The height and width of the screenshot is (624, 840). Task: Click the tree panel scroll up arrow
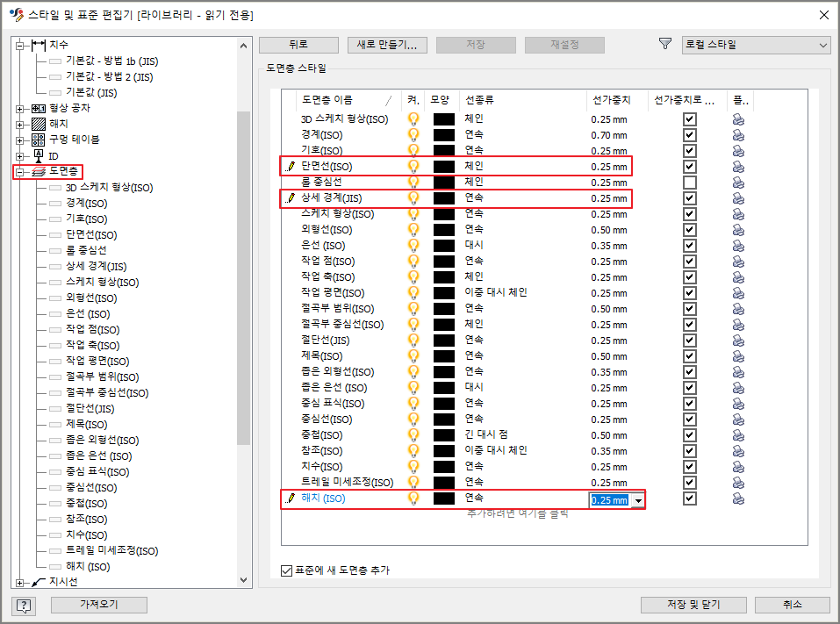(244, 46)
